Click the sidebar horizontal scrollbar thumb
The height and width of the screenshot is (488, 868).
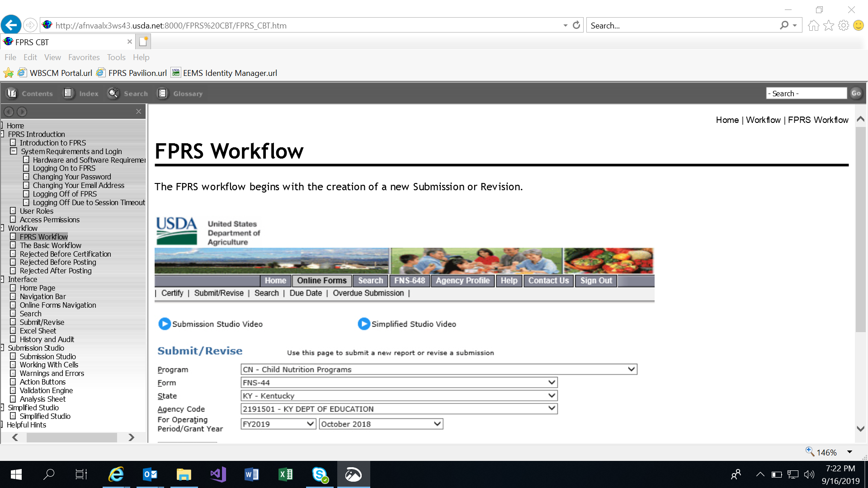[x=71, y=437]
